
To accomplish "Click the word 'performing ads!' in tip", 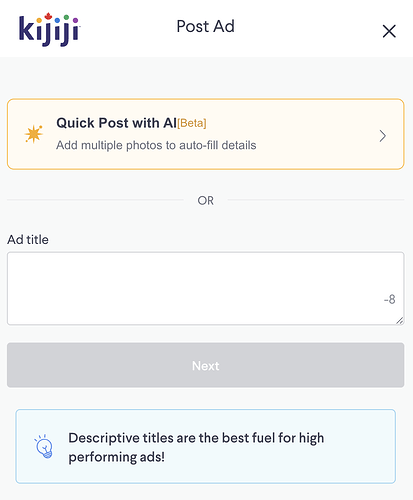I will pos(117,457).
